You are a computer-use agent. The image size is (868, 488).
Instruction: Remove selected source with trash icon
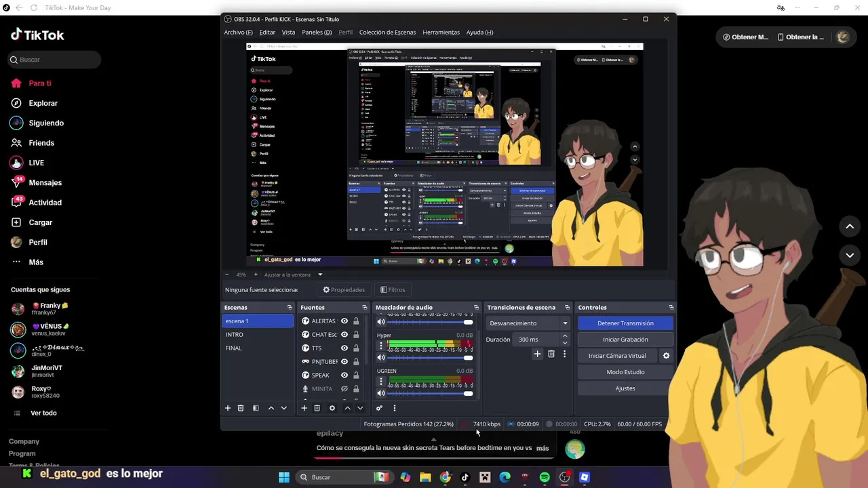tap(317, 408)
